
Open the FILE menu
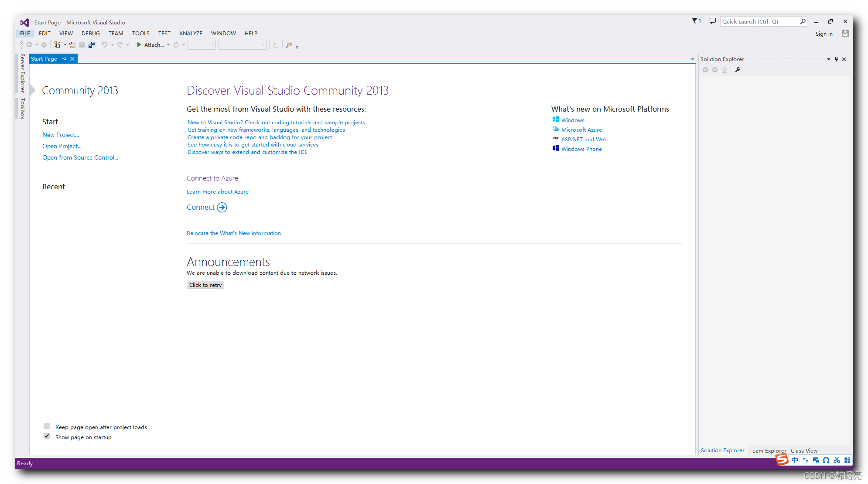pyautogui.click(x=25, y=33)
